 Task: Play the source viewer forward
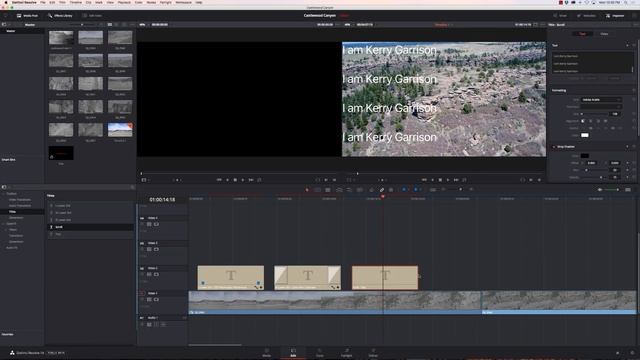pos(243,180)
